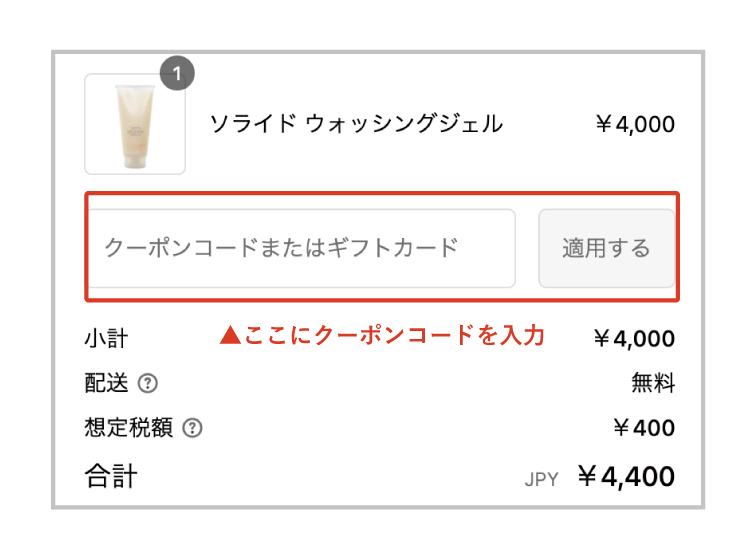Click the subtotal amount ¥4,000

pos(634,339)
